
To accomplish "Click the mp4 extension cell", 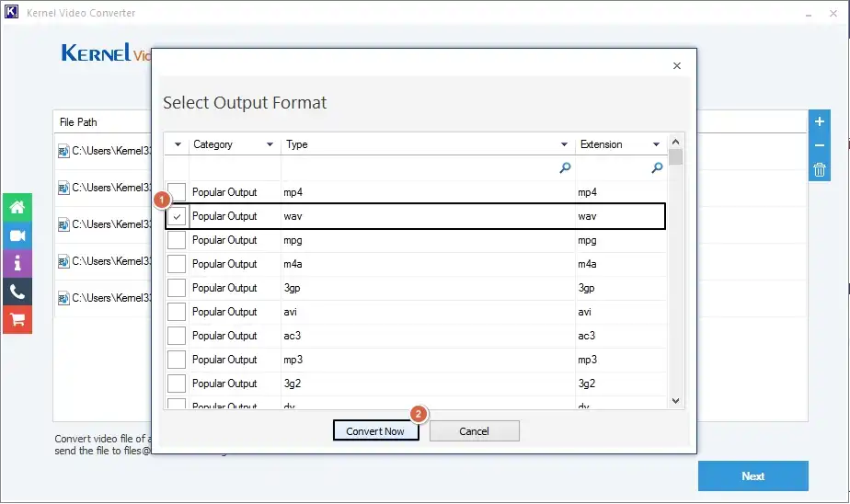I will 621,192.
